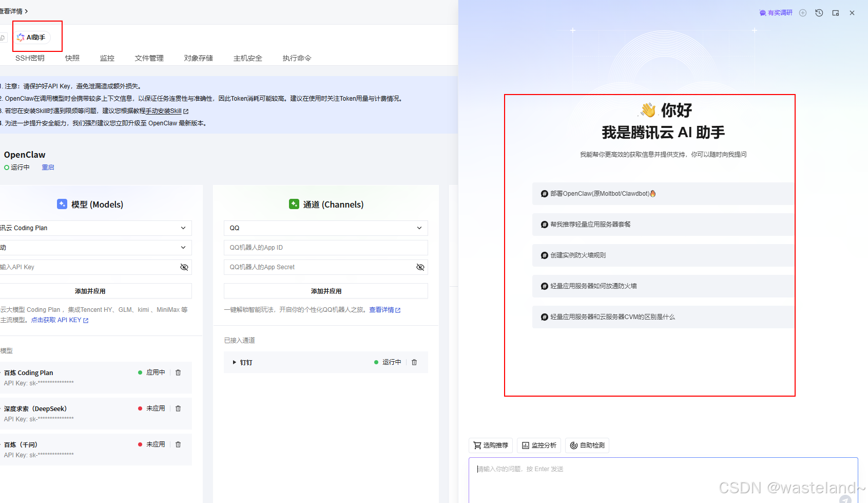Image resolution: width=868 pixels, height=503 pixels.
Task: Select suggestion 部署OpenClaw(原Moltbot/Clawdbot)
Action: (663, 194)
